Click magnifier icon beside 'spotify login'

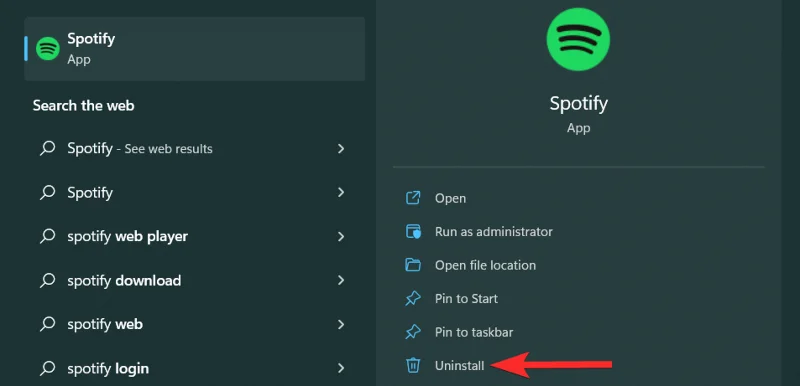(47, 368)
